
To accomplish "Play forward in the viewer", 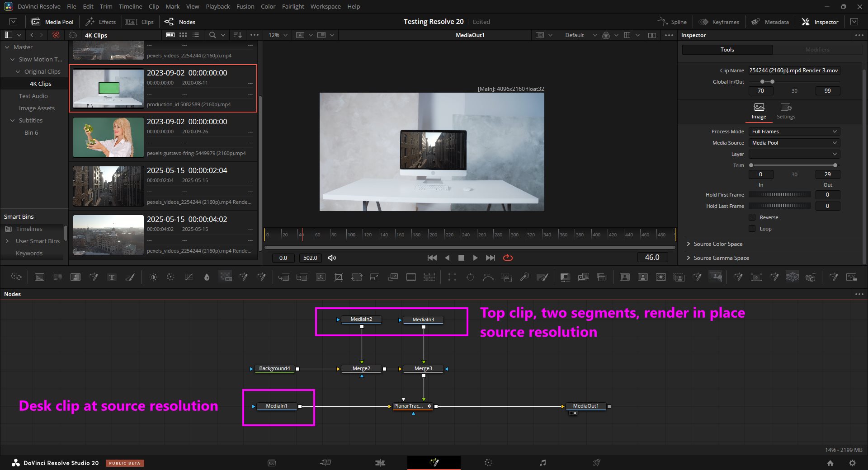I will [x=475, y=258].
